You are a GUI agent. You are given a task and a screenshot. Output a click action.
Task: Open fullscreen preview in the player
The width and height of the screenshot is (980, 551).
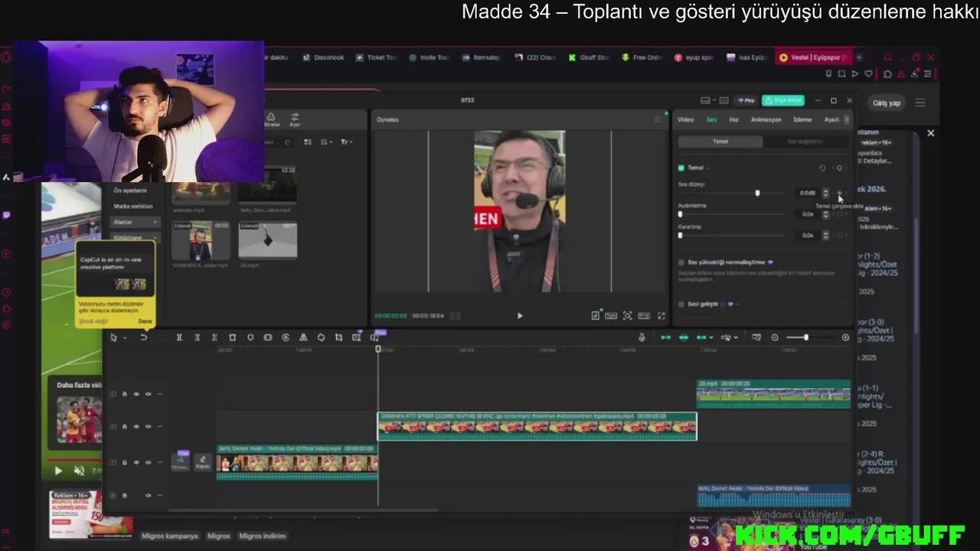point(661,315)
